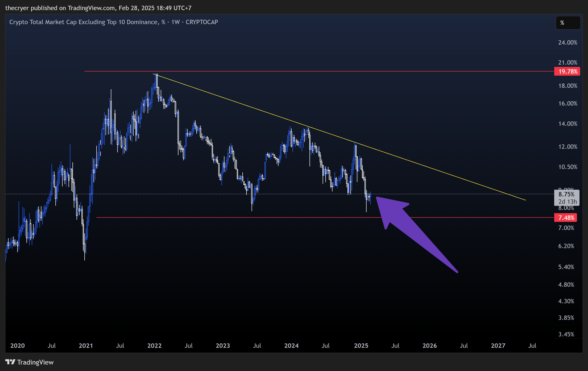
Task: Click the 21.00% axis label
Action: click(x=568, y=63)
